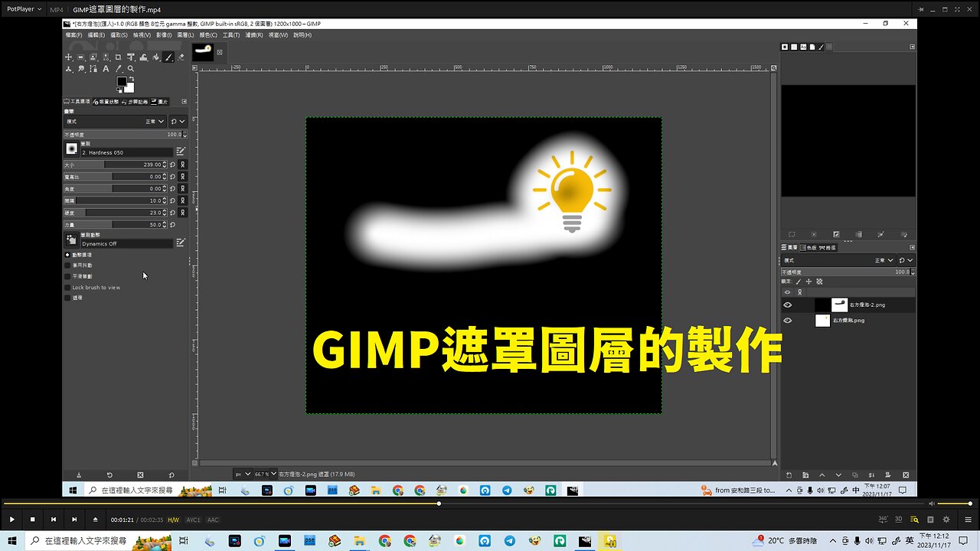980x551 pixels.
Task: Click the white background color swatch
Action: pos(131,89)
